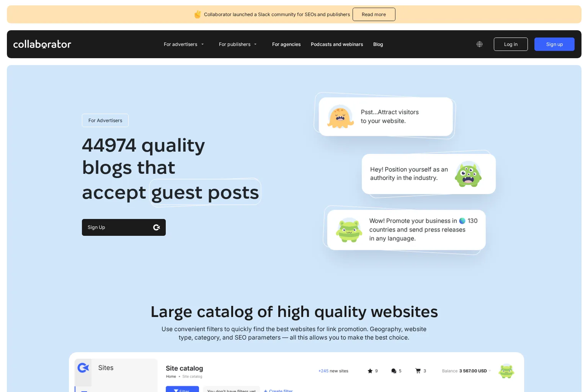Click the arrow icon in Sign Up button
Viewport: 588px width, 392px height.
pos(157,227)
